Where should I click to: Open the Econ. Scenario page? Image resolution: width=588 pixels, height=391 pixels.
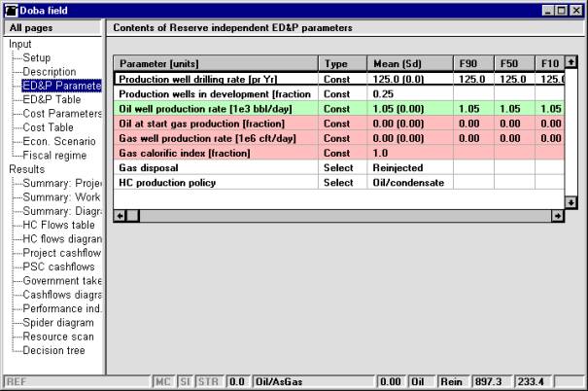click(x=59, y=141)
